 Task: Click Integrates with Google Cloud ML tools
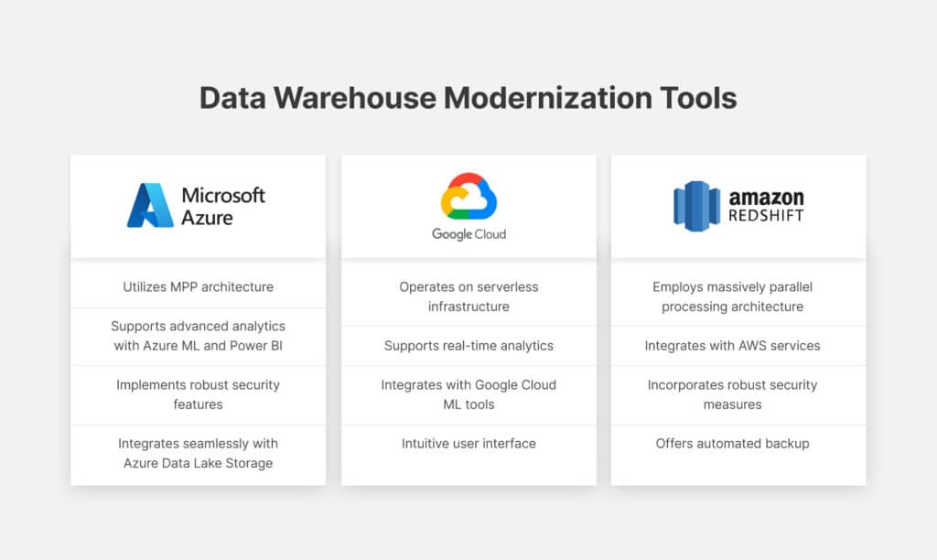[x=468, y=394]
